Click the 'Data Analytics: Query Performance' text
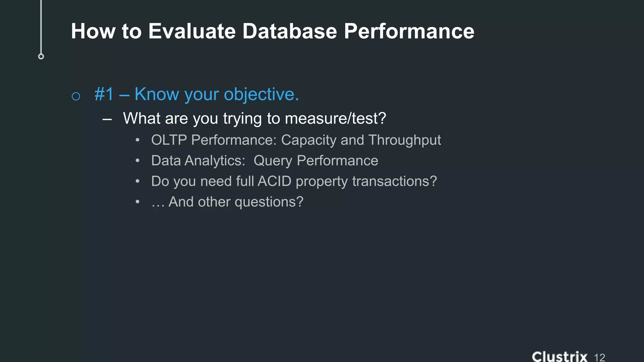Screen dimensions: 644x362 click(x=264, y=161)
